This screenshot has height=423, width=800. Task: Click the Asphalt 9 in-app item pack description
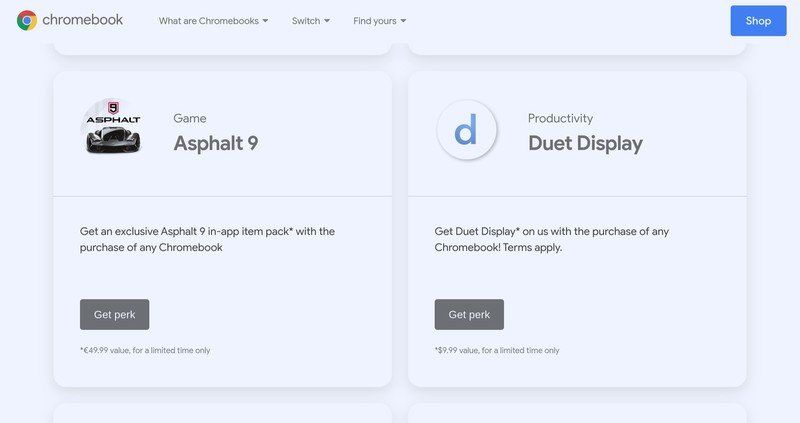207,239
